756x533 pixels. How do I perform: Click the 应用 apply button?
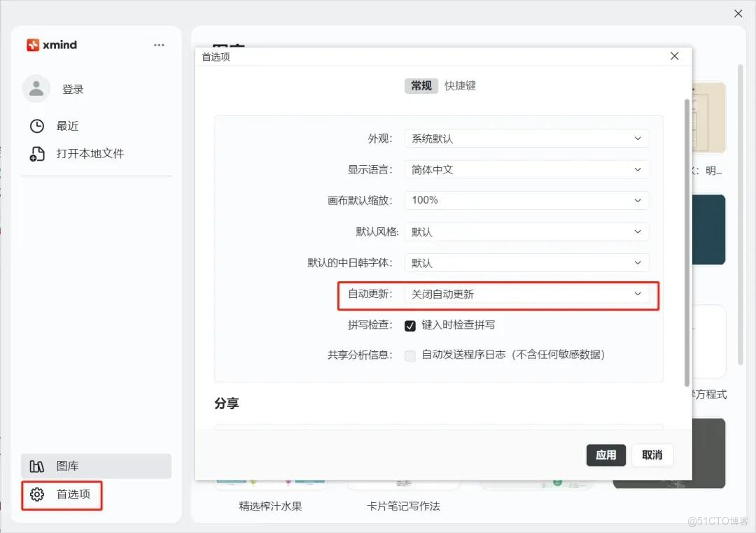coord(605,455)
